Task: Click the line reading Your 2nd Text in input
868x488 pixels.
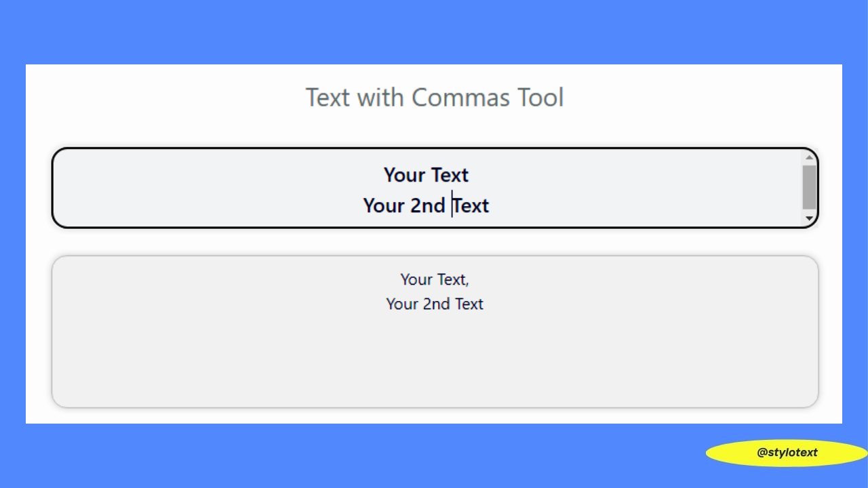Action: pyautogui.click(x=426, y=205)
